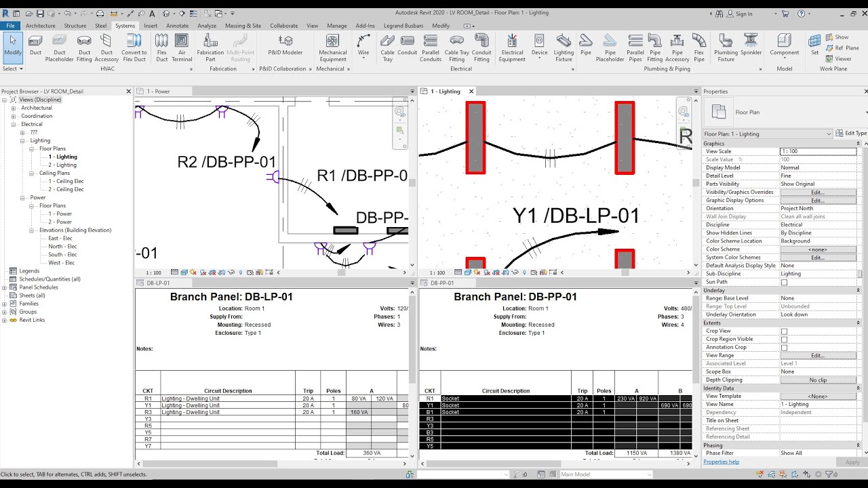Choose the Cable Tray Fitting tool
The height and width of the screenshot is (488, 868).
pyautogui.click(x=457, y=47)
